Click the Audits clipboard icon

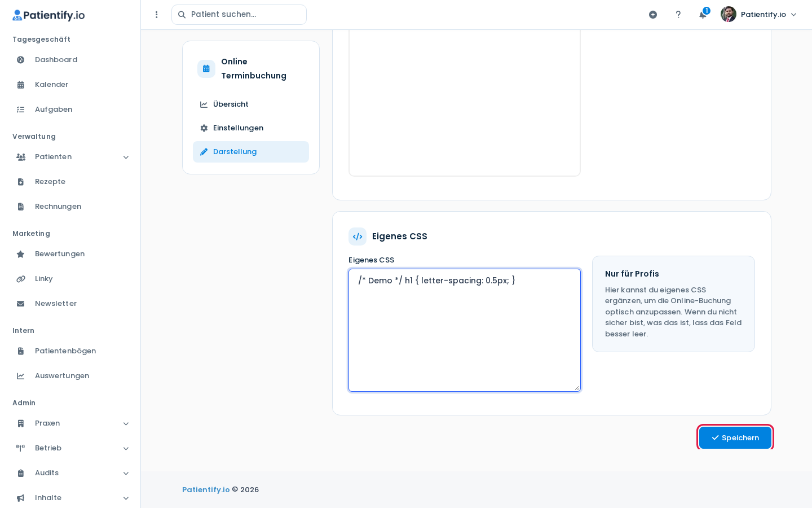pyautogui.click(x=21, y=473)
